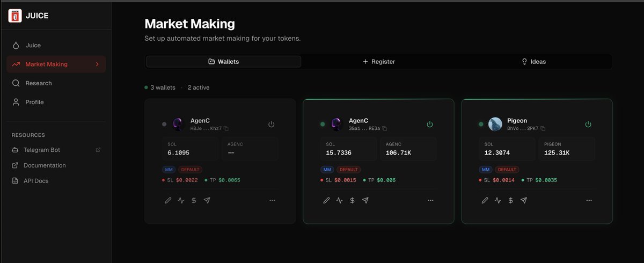Expand the Market Making chevron arrow
The height and width of the screenshot is (263, 644).
[x=97, y=64]
